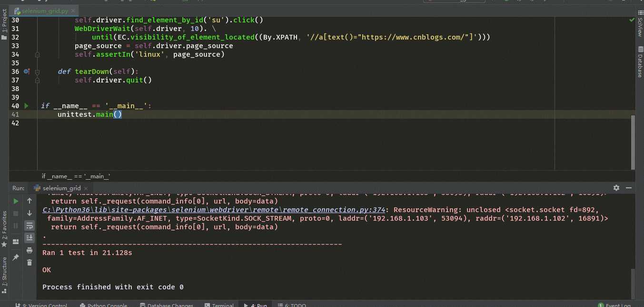Open the Restore Layout icon in Run panel
The width and height of the screenshot is (644, 307).
(16, 241)
